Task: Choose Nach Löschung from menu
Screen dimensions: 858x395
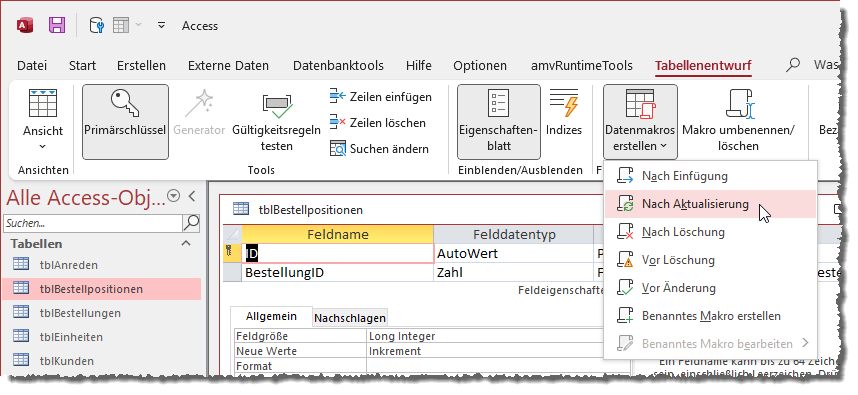Action: 710,232
